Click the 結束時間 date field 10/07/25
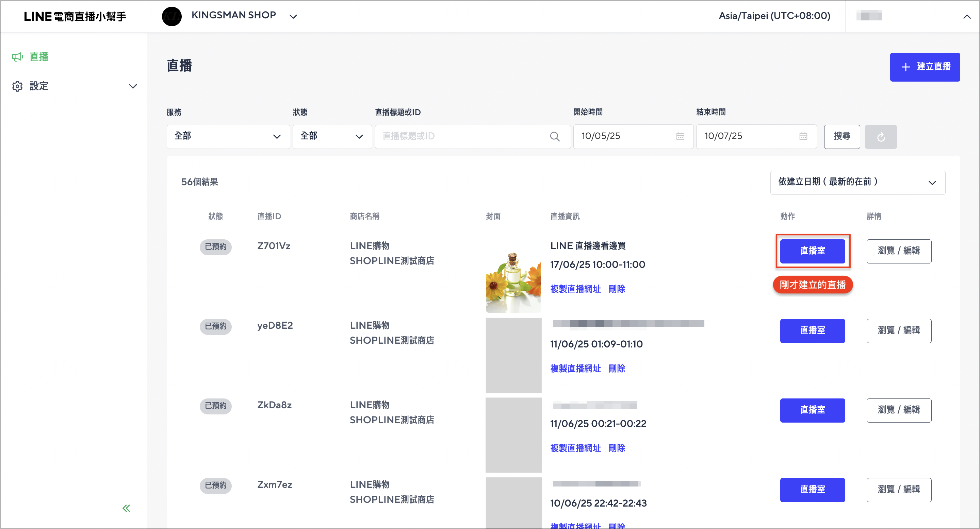 [x=756, y=137]
